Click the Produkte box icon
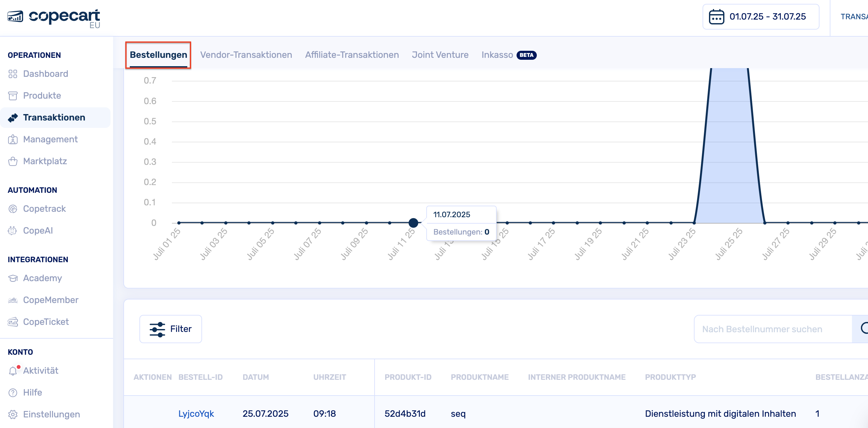The height and width of the screenshot is (428, 868). pos(13,96)
